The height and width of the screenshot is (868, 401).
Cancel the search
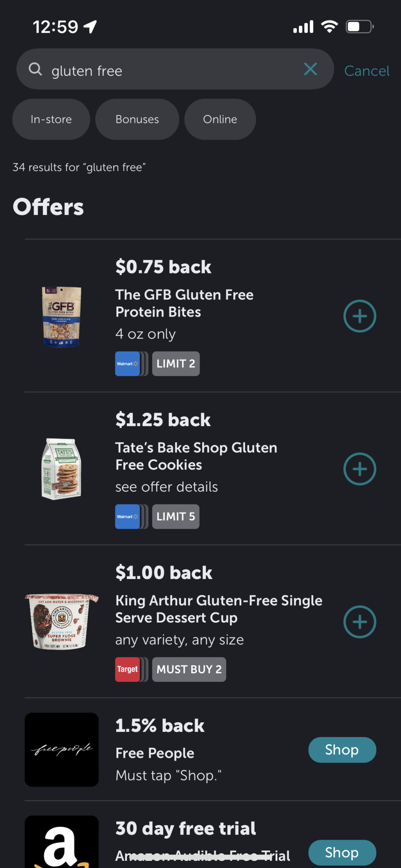[367, 71]
